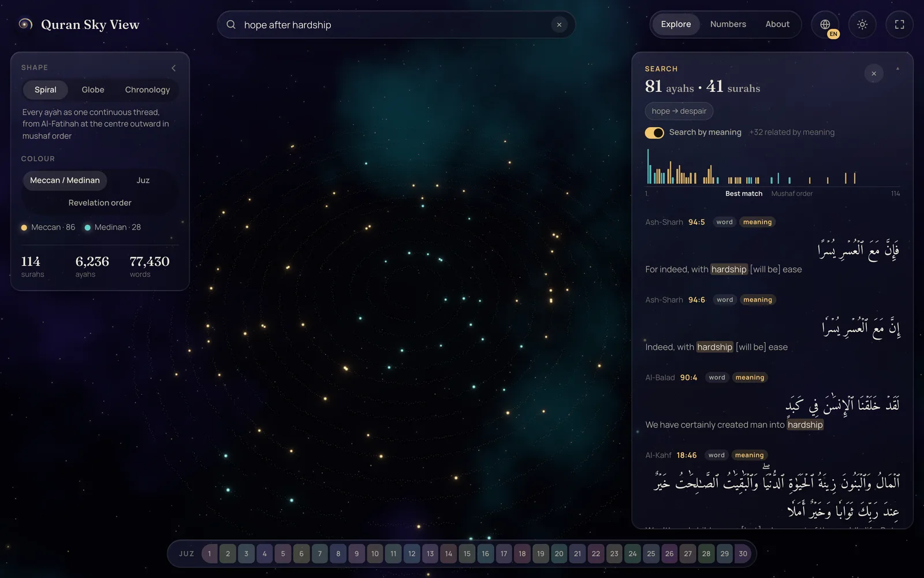924x578 pixels.
Task: Open the About tab
Action: click(777, 24)
